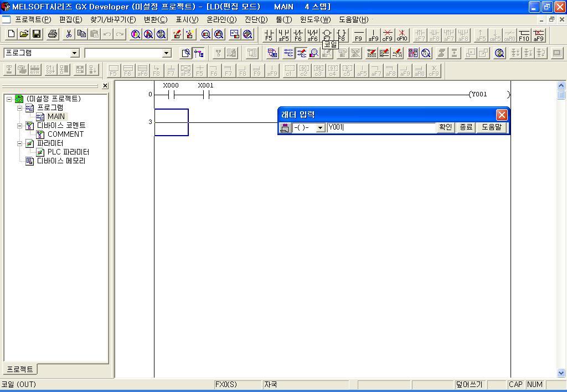Select the X001 contact in the ladder
The height and width of the screenshot is (392, 567).
[x=206, y=95]
